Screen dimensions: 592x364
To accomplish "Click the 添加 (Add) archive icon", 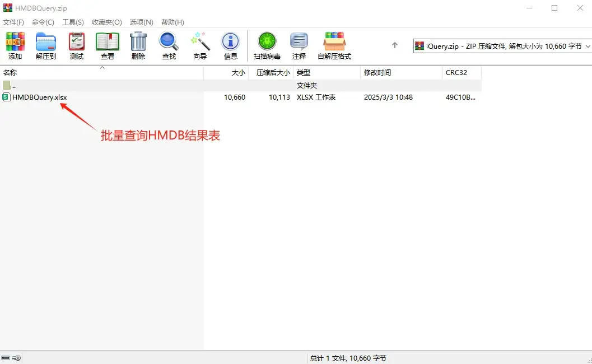I will (15, 45).
